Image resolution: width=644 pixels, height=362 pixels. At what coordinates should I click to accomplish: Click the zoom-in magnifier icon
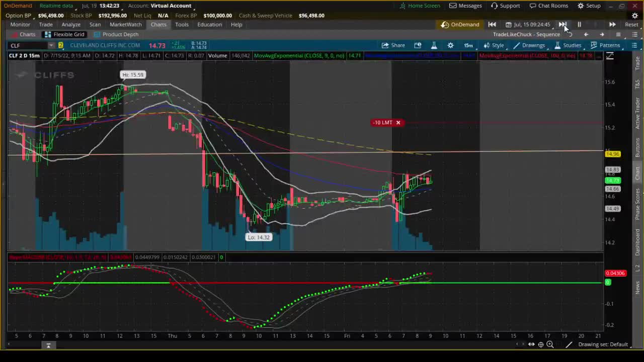(550, 344)
